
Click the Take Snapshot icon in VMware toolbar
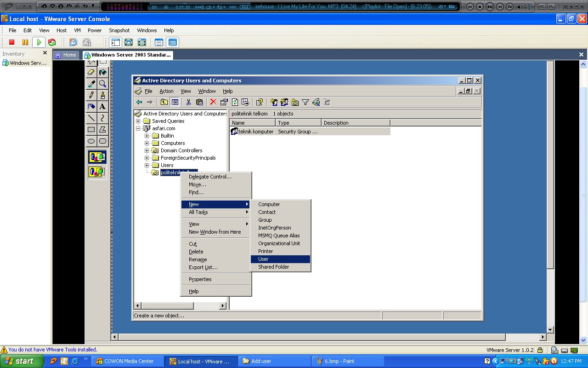click(73, 42)
